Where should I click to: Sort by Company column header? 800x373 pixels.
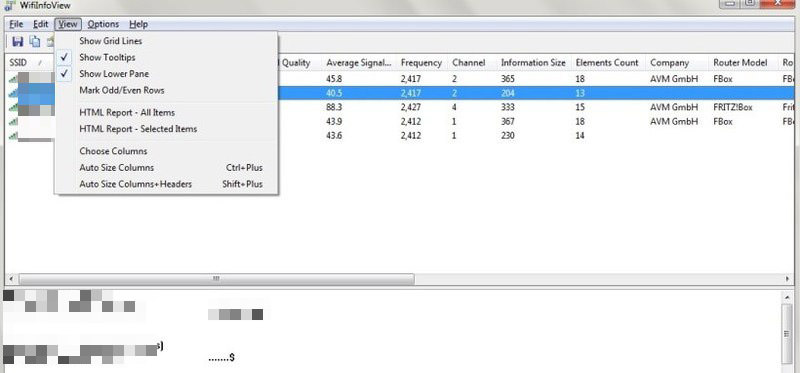coord(678,63)
